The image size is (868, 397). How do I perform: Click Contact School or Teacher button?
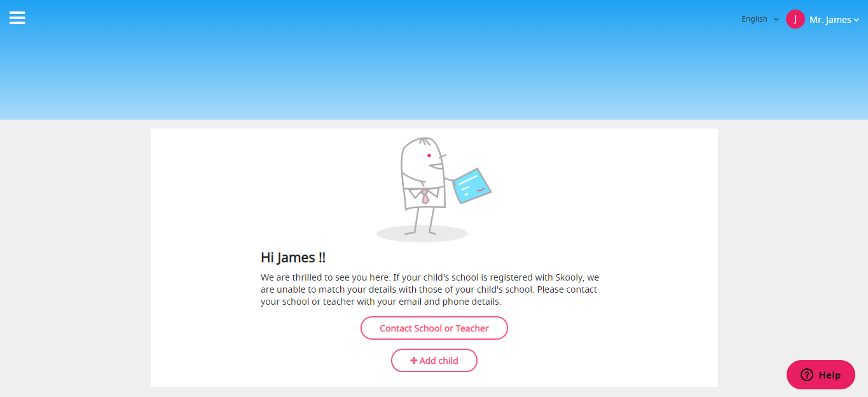[x=434, y=328]
